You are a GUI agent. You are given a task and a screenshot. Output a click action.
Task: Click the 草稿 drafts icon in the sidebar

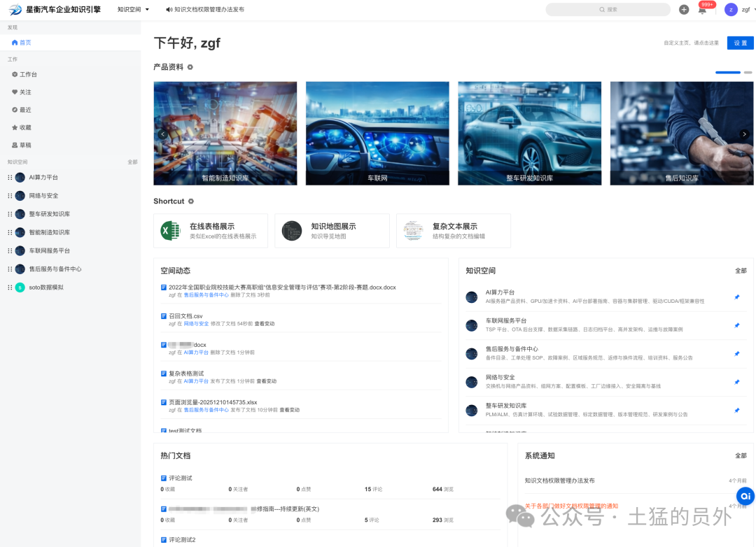(x=15, y=145)
